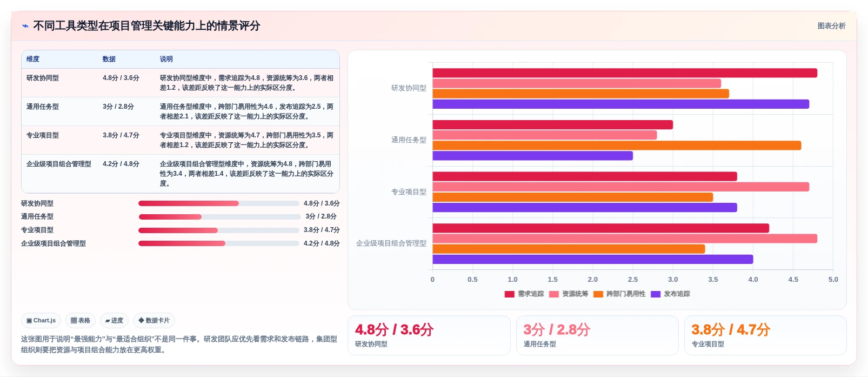The width and height of the screenshot is (868, 377).
Task: Click the 通用任务型 progress bar
Action: (219, 217)
